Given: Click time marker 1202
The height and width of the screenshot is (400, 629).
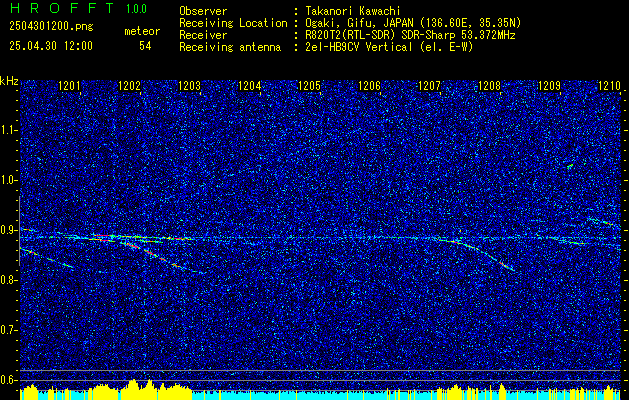Looking at the screenshot, I should pos(129,85).
